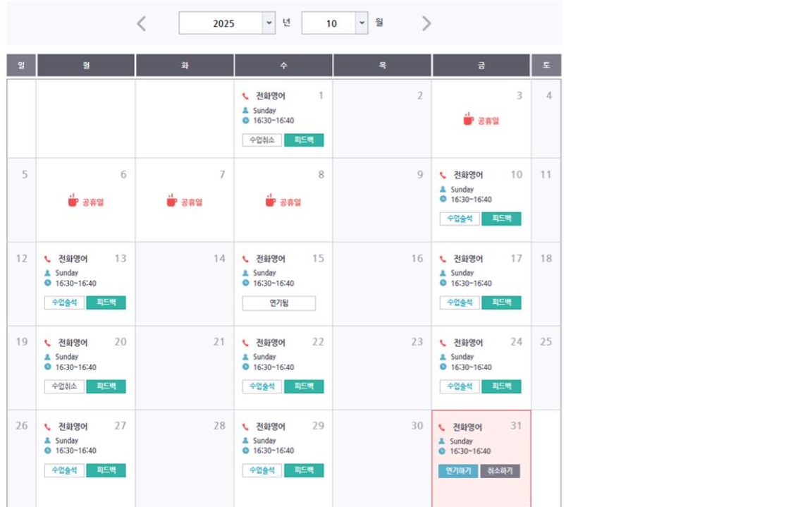Open the month 10 dropdown
This screenshot has height=507, width=812.
tap(362, 23)
